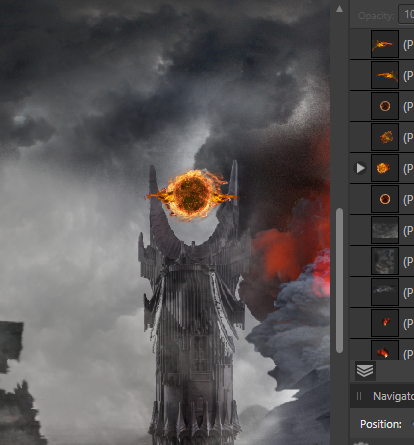Select the small red flame layer thumbnail
This screenshot has height=445, width=414.
(x=385, y=323)
